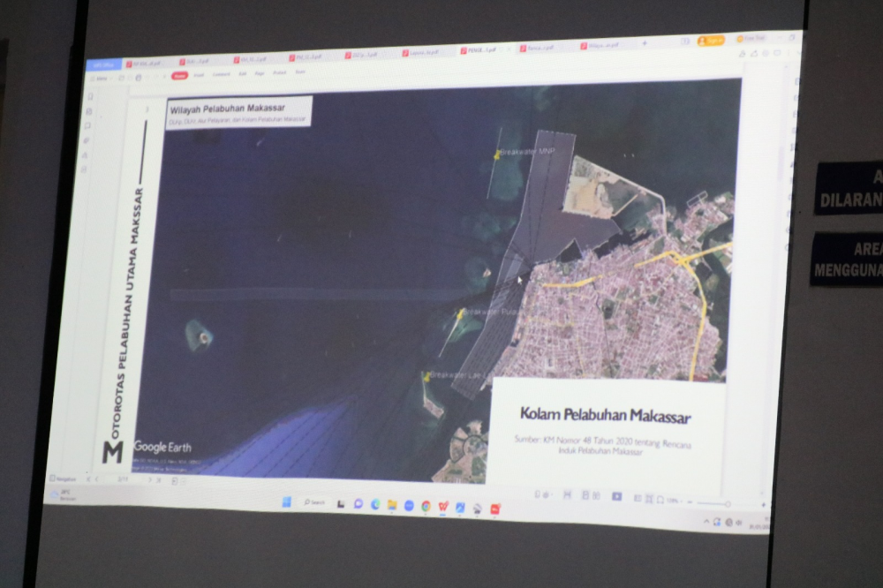Switch to the Home ribbon tab

[x=179, y=76]
